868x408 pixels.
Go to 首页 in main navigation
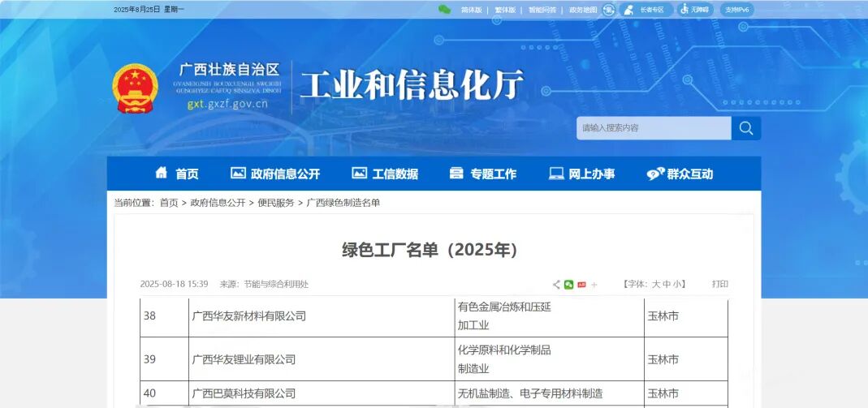click(x=177, y=174)
